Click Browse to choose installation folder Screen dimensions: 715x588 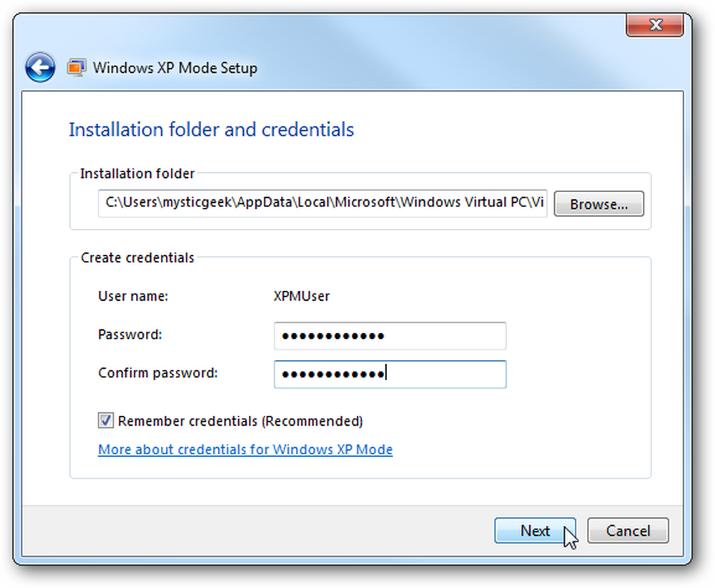pos(598,204)
